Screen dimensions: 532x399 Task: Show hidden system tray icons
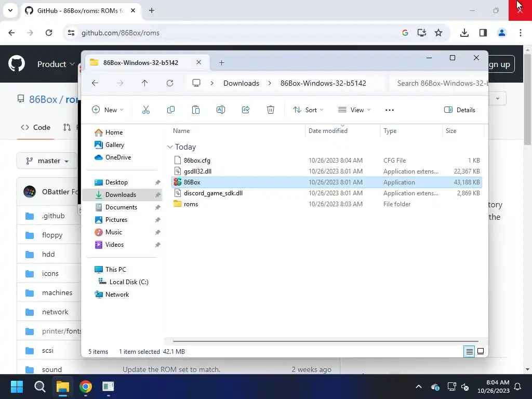click(x=419, y=387)
